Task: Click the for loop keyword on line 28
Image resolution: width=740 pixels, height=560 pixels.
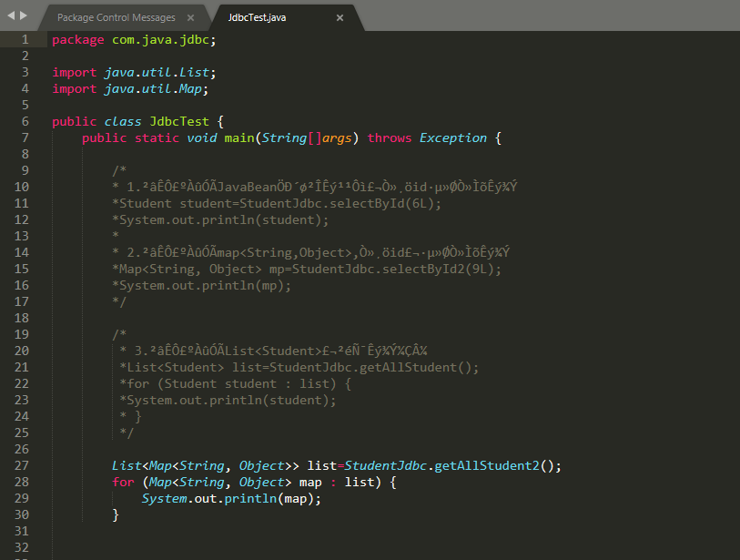Action: 123,482
